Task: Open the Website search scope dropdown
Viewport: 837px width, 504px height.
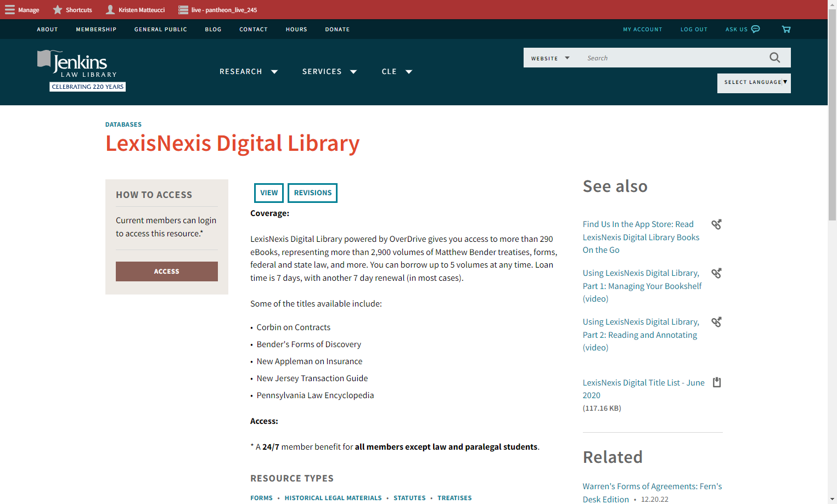Action: (550, 58)
